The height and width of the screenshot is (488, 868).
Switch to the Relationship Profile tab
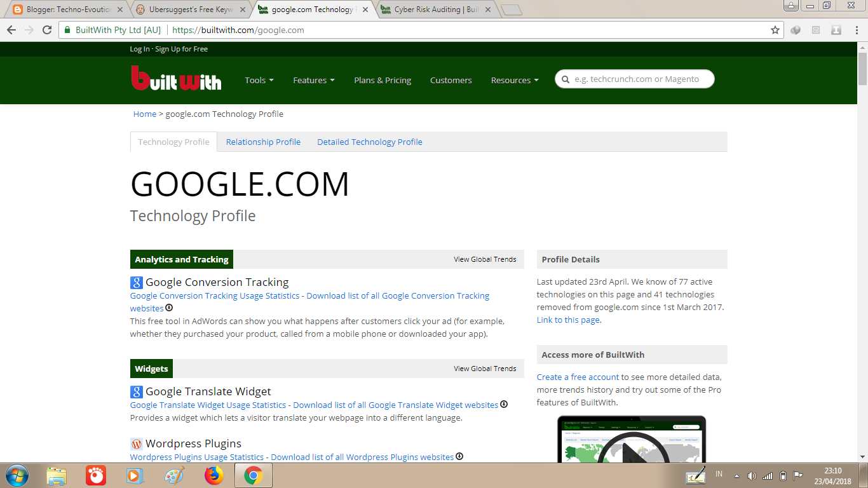click(263, 142)
